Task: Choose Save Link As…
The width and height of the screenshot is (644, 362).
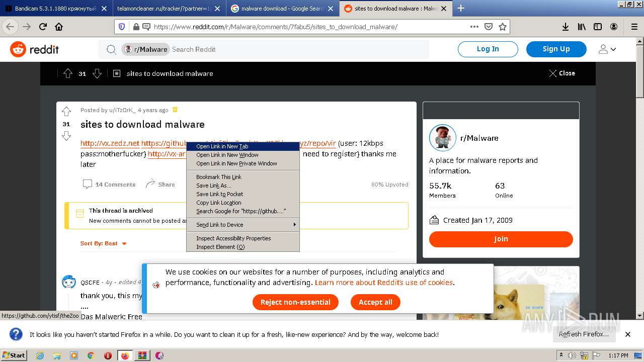Action: pos(243,186)
